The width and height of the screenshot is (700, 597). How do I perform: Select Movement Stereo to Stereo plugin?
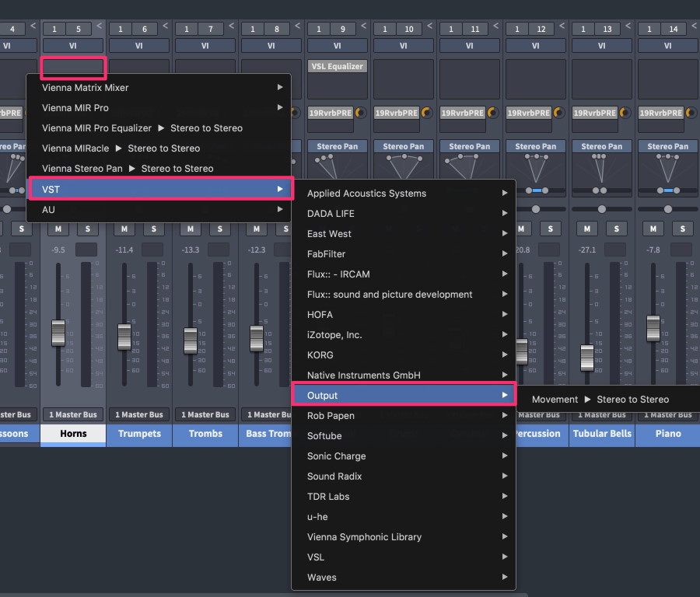point(608,400)
